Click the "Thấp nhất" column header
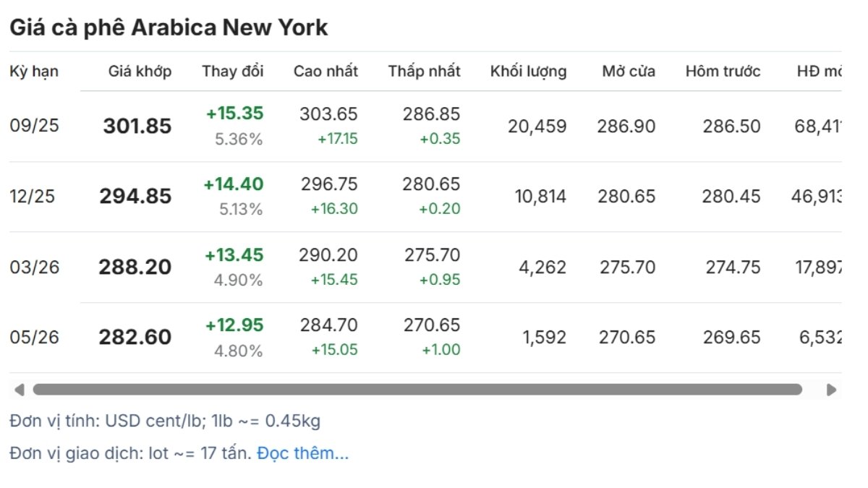The height and width of the screenshot is (488, 868). click(x=424, y=71)
